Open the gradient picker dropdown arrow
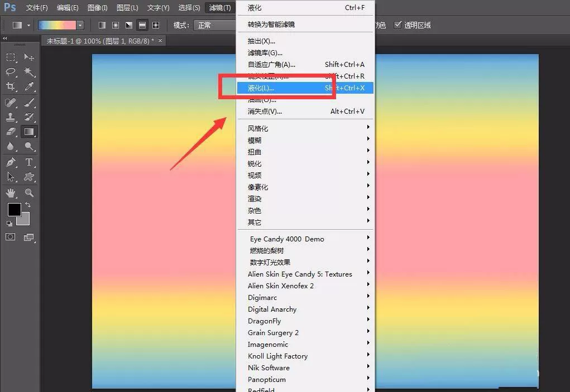Image resolution: width=570 pixels, height=392 pixels. (80, 25)
